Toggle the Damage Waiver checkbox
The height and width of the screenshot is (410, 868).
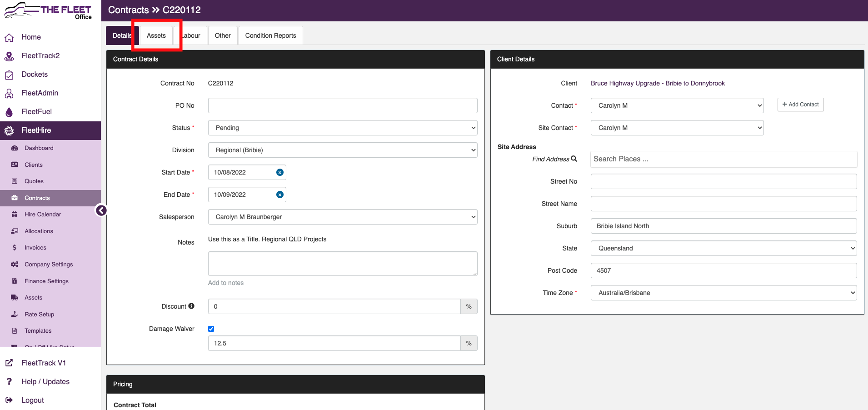pyautogui.click(x=211, y=329)
